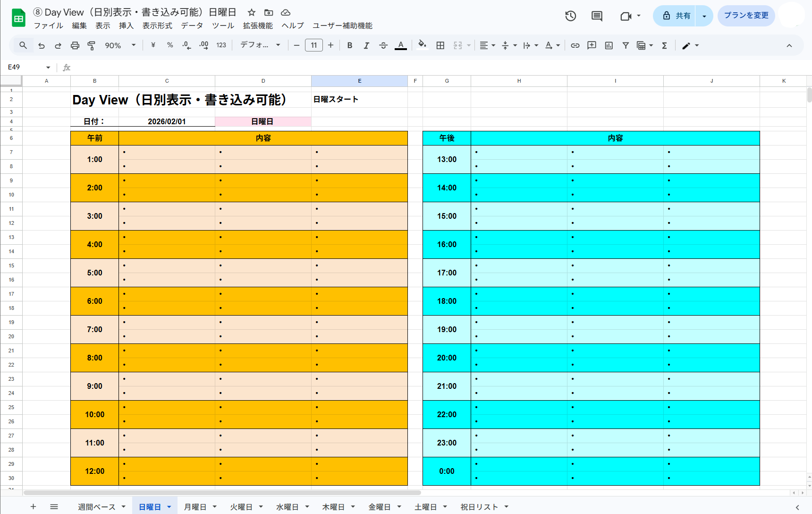Image resolution: width=812 pixels, height=514 pixels.
Task: Click the Create filter icon
Action: click(626, 45)
